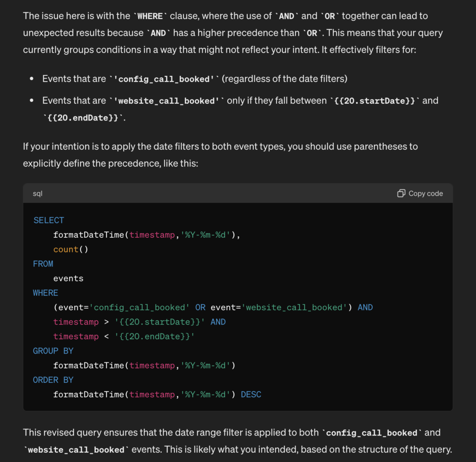Click the GROUP BY keyword in the code

click(x=53, y=351)
